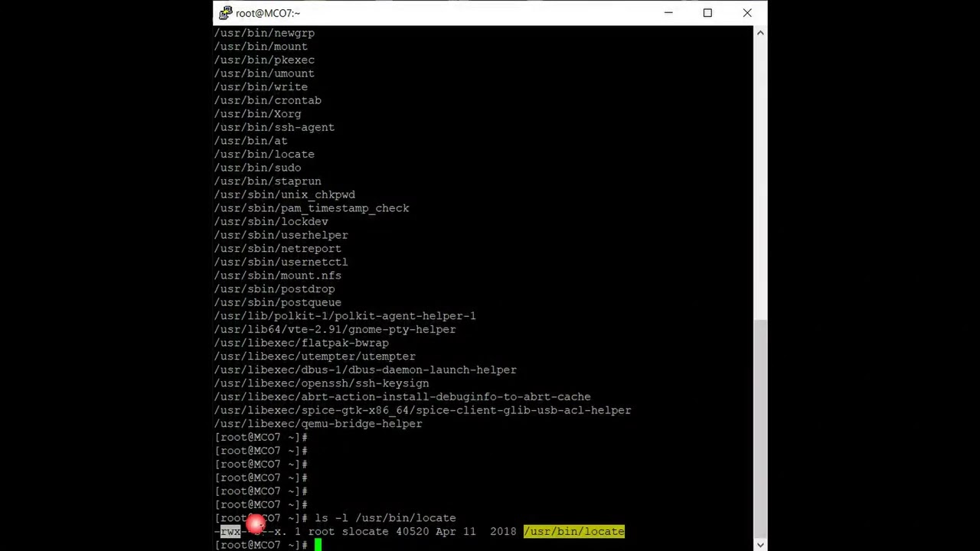Click the line /usr/bin/ssh-agent
The height and width of the screenshot is (551, 980).
[274, 127]
